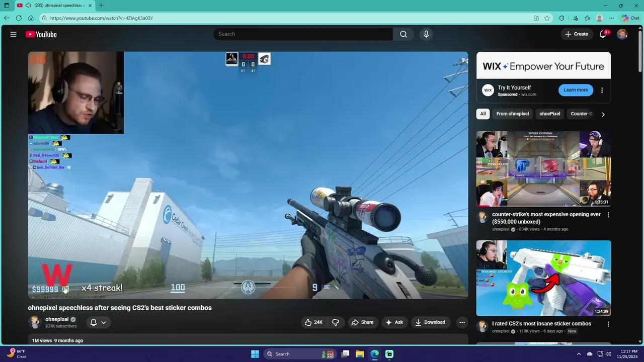
Task: Click the Windows taskbar search box
Action: pos(299,354)
